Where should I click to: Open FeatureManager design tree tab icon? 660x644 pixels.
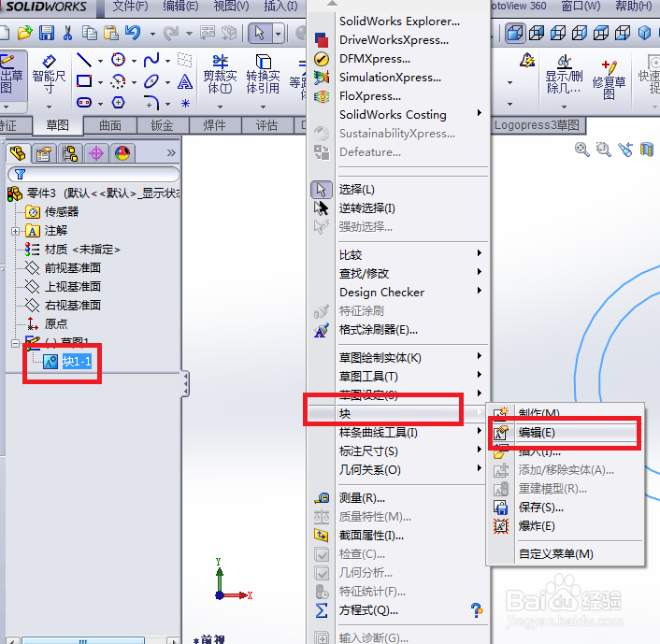(x=18, y=153)
